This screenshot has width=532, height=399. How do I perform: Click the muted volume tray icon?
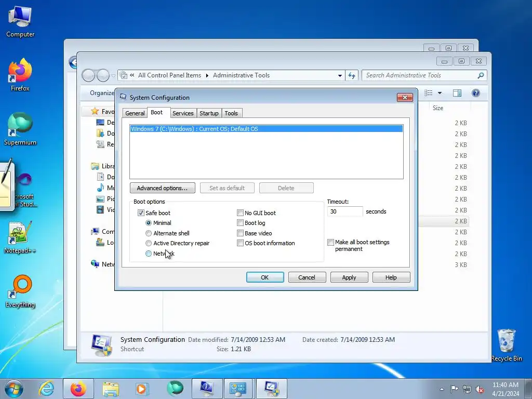point(480,389)
